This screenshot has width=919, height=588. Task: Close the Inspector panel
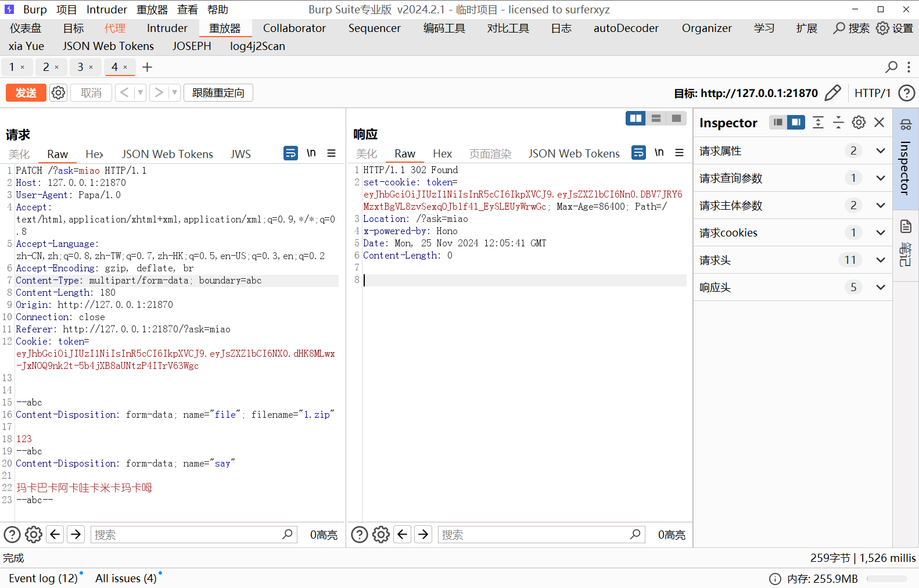click(x=879, y=122)
